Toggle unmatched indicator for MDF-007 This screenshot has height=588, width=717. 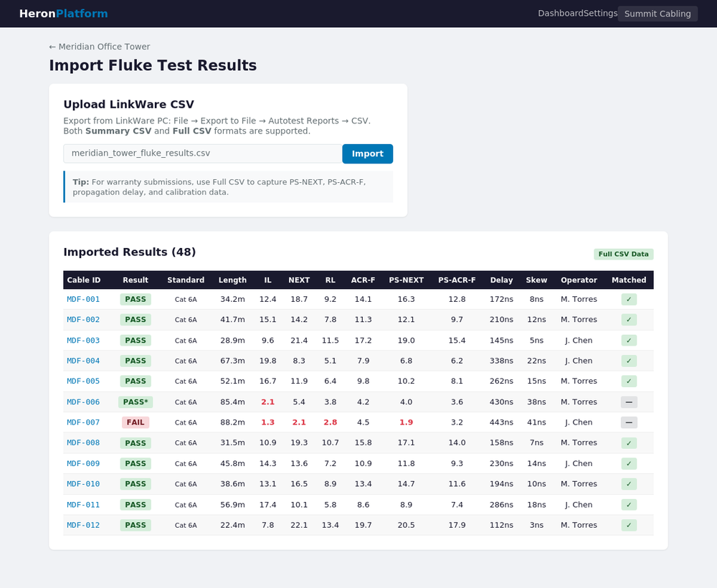(629, 422)
